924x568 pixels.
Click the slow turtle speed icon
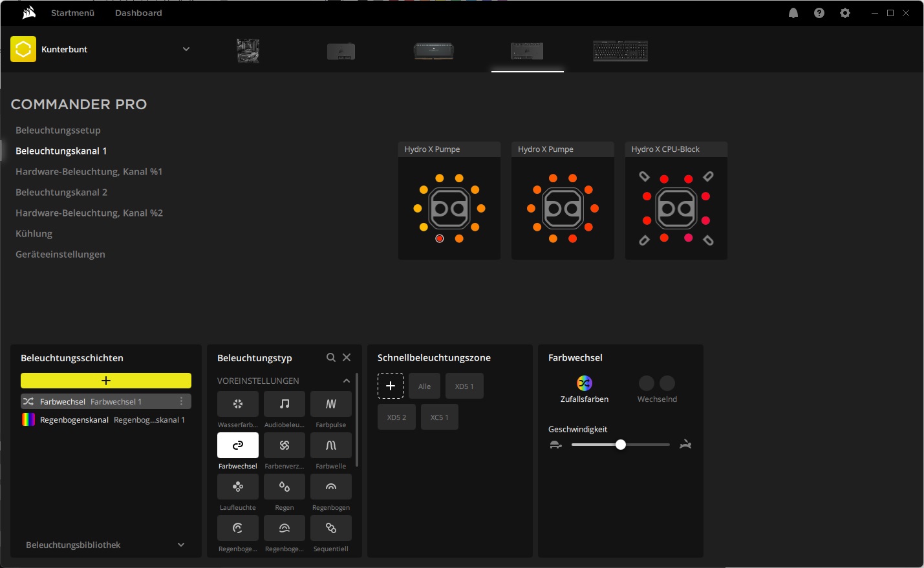click(x=555, y=445)
